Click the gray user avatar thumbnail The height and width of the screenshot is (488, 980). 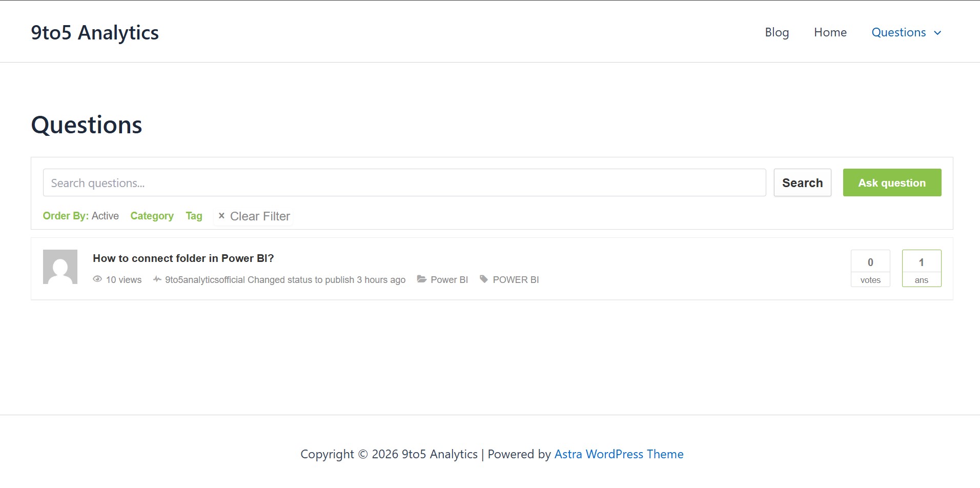pos(60,267)
